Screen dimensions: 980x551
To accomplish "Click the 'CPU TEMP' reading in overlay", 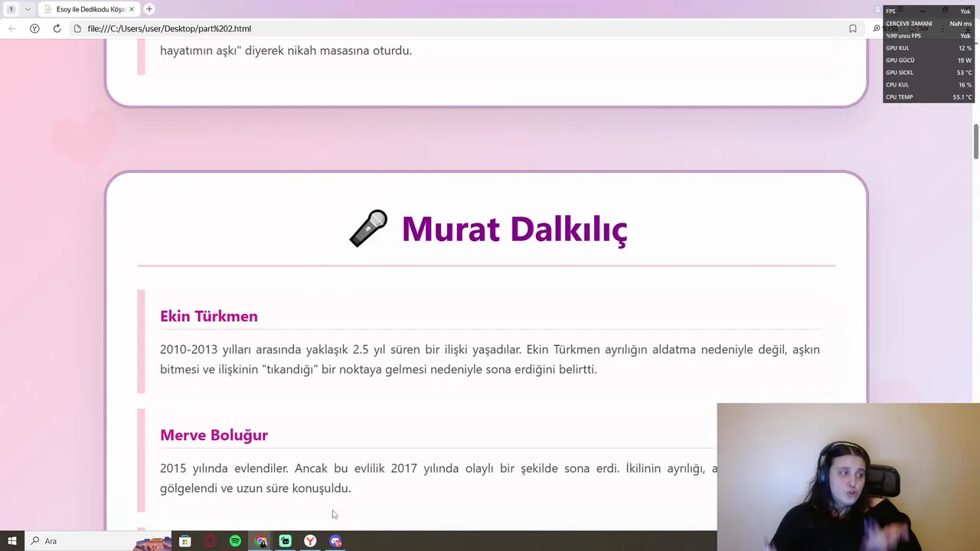I will (x=929, y=97).
